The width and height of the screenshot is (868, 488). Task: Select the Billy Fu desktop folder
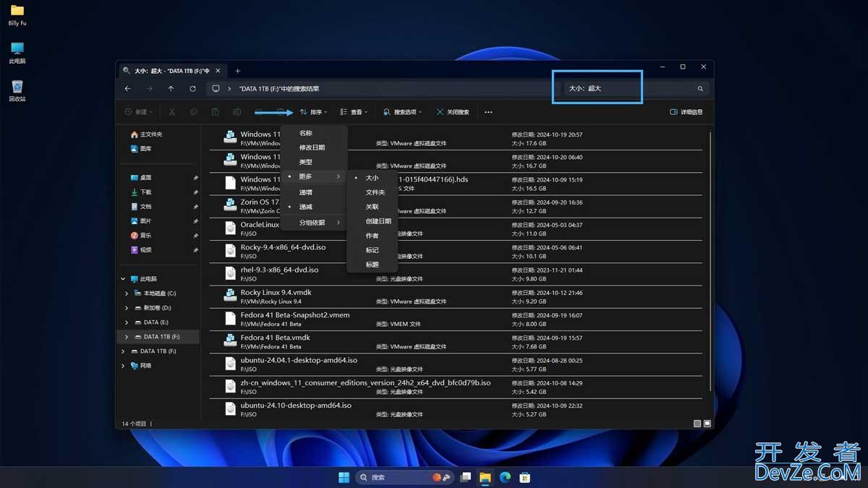point(17,15)
